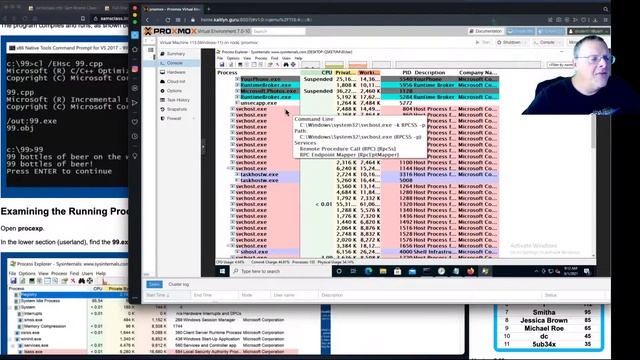
Task: Click binoculars icon in background page Process Explorer
Action: [x=82, y=281]
